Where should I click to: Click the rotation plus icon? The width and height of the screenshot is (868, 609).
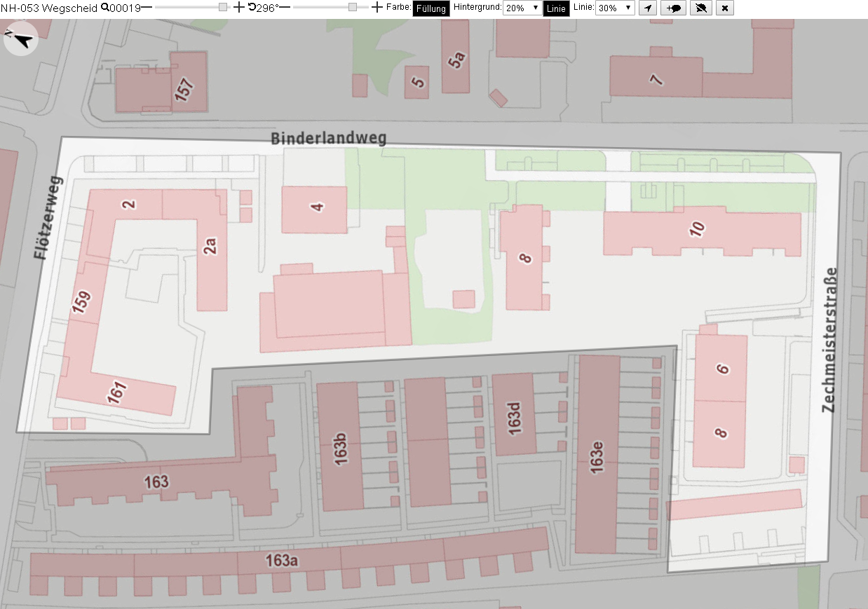point(377,8)
